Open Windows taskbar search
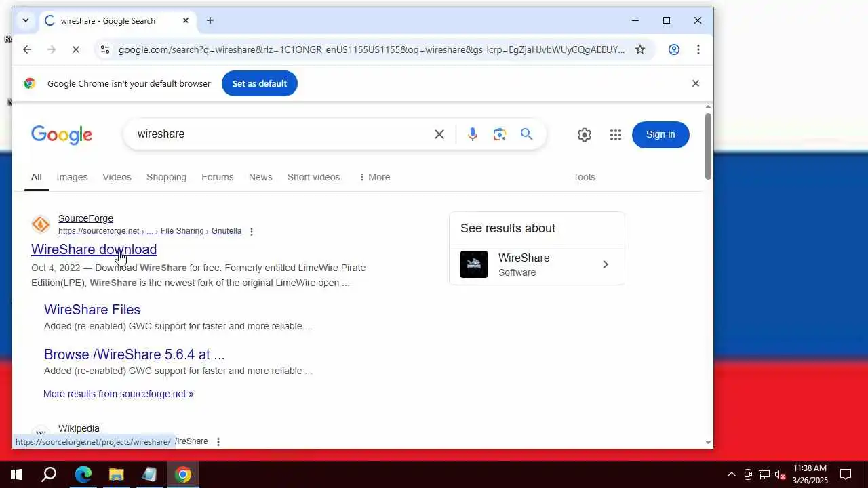The width and height of the screenshot is (868, 488). (x=49, y=474)
